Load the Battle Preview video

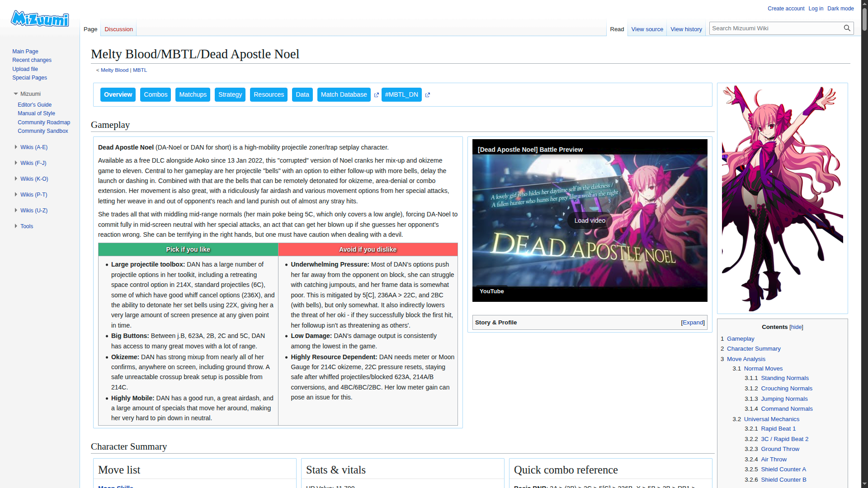pos(590,221)
